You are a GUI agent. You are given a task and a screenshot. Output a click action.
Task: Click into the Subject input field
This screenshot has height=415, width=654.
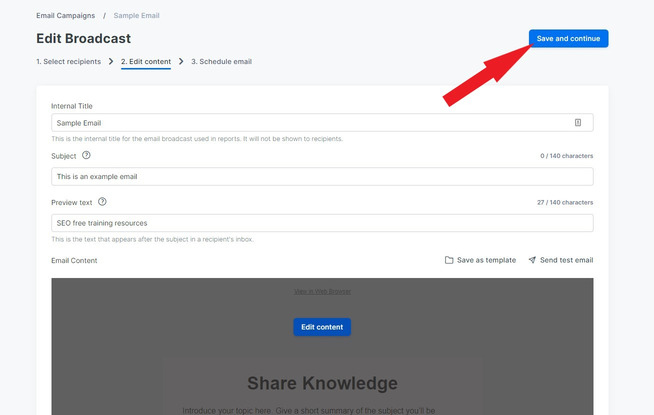click(322, 176)
